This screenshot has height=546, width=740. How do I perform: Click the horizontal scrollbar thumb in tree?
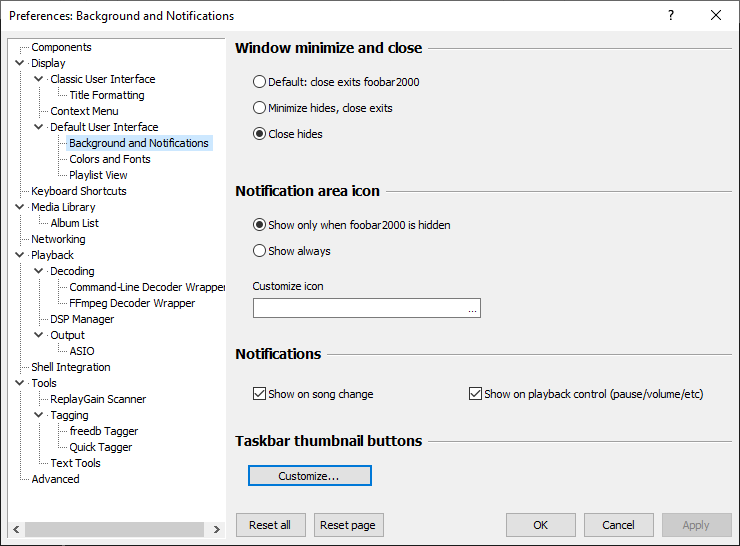click(x=114, y=529)
